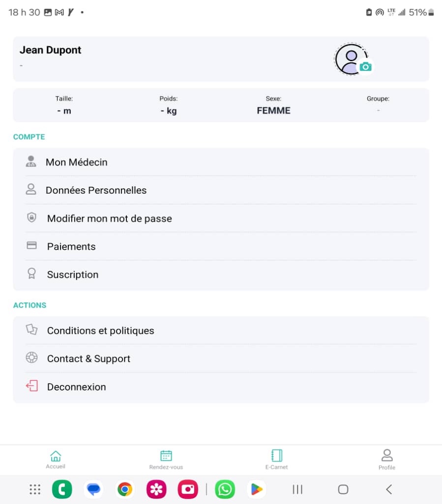Image resolution: width=442 pixels, height=504 pixels.
Task: Open Contact & Support link
Action: (x=89, y=359)
